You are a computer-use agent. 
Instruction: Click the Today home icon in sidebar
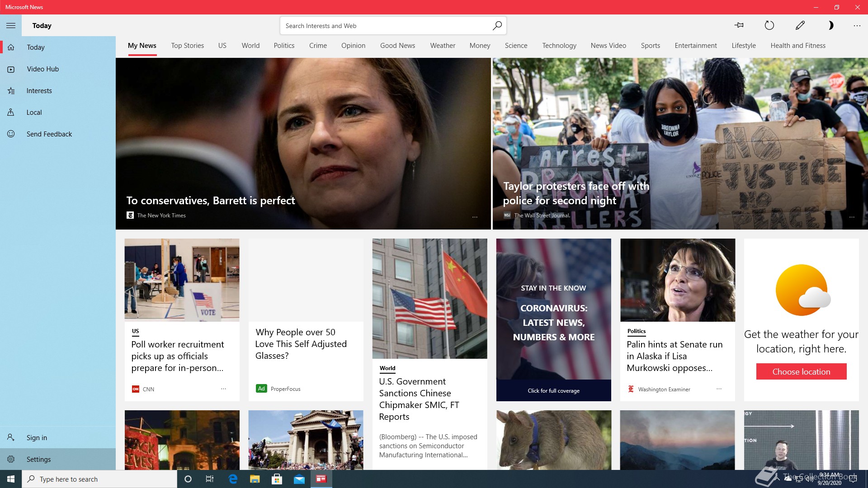point(11,47)
